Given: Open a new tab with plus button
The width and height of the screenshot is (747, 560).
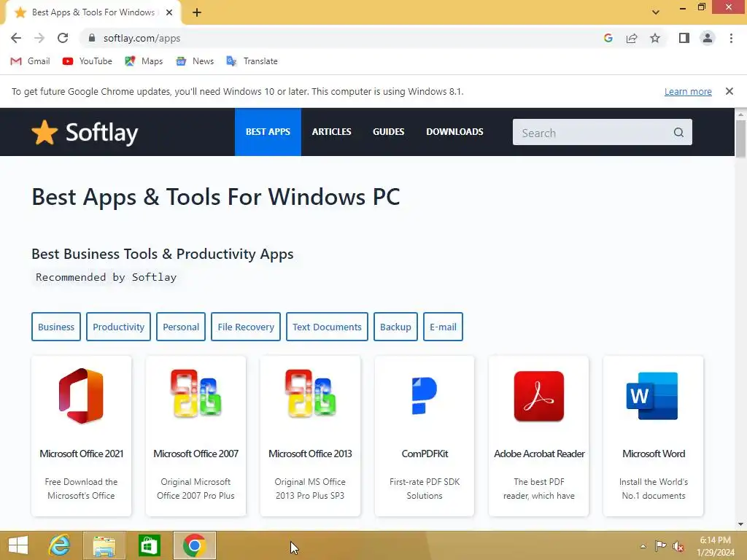Looking at the screenshot, I should click(x=197, y=12).
